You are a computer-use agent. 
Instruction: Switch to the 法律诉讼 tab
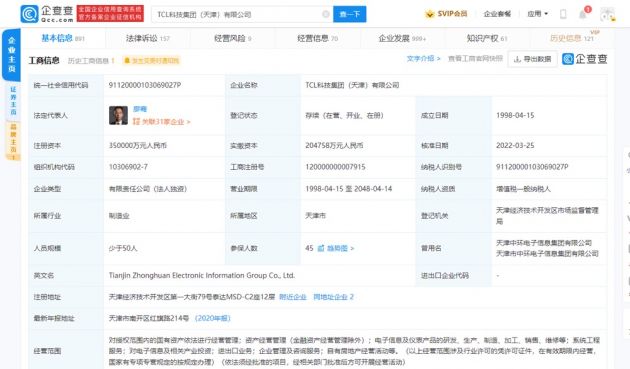click(147, 39)
